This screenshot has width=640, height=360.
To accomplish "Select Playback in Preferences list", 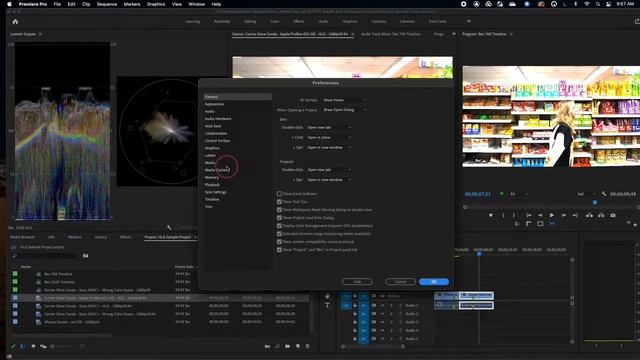I will coord(212,184).
